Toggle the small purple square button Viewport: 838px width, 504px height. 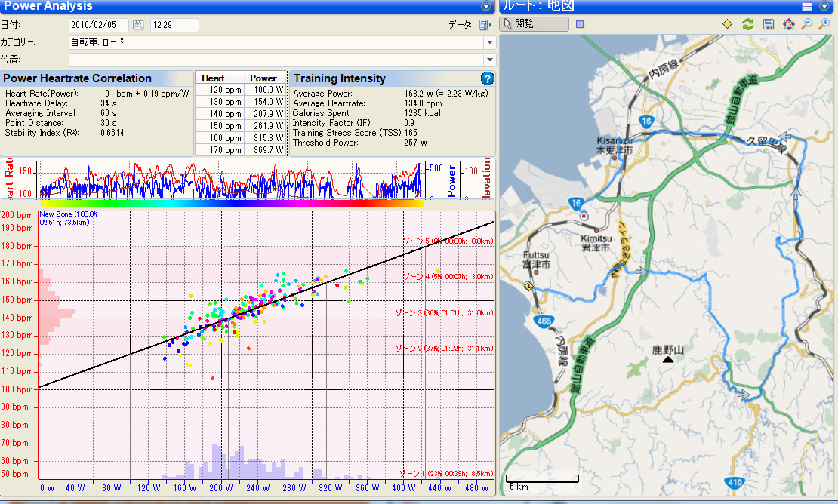[x=580, y=24]
